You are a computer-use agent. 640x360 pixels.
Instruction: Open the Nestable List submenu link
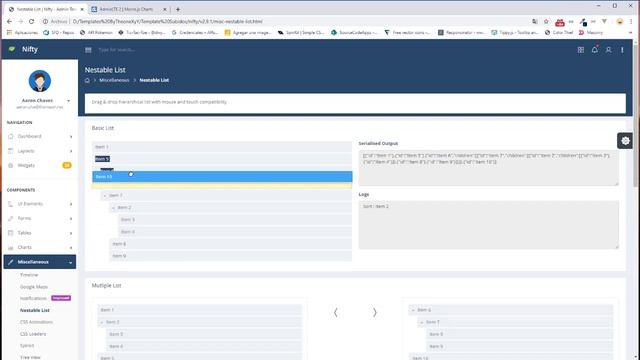pos(35,311)
